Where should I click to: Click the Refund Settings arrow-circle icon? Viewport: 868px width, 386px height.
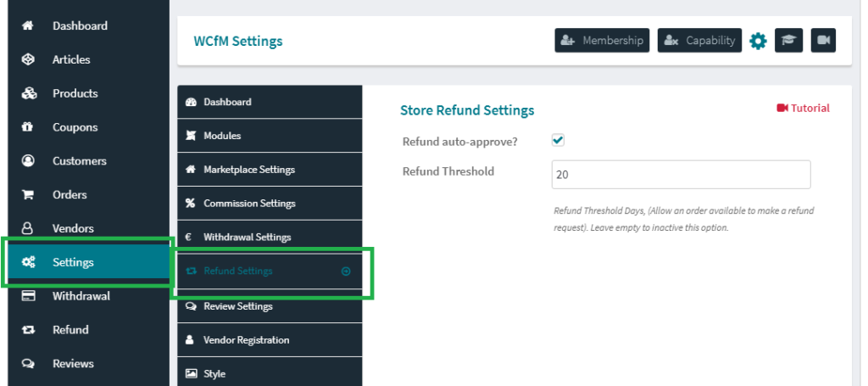(x=346, y=271)
